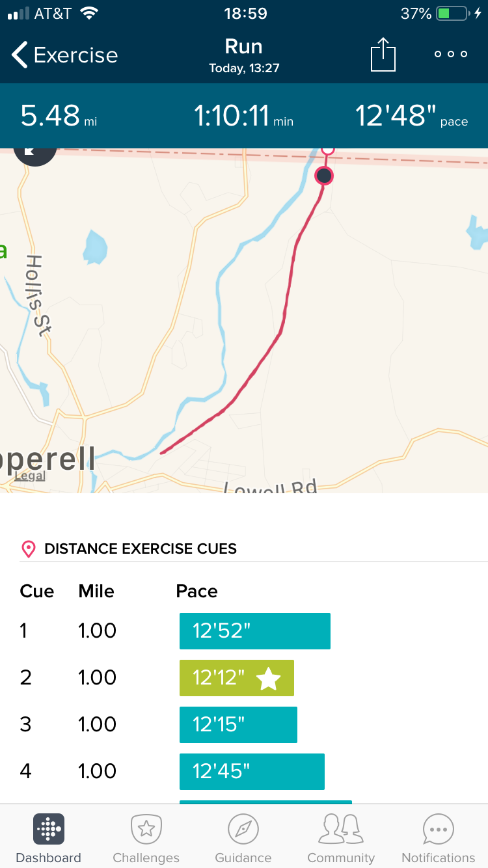Tap the dark route position marker
This screenshot has height=868, width=488.
click(324, 176)
